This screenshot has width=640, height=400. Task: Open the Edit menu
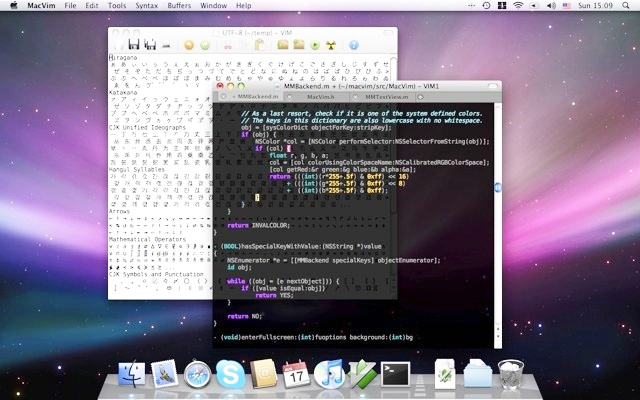coord(92,6)
